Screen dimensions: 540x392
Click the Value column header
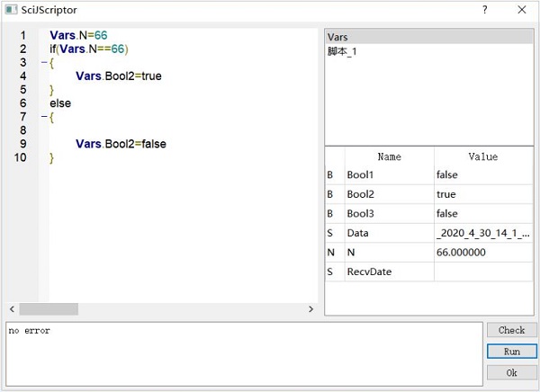(x=483, y=156)
